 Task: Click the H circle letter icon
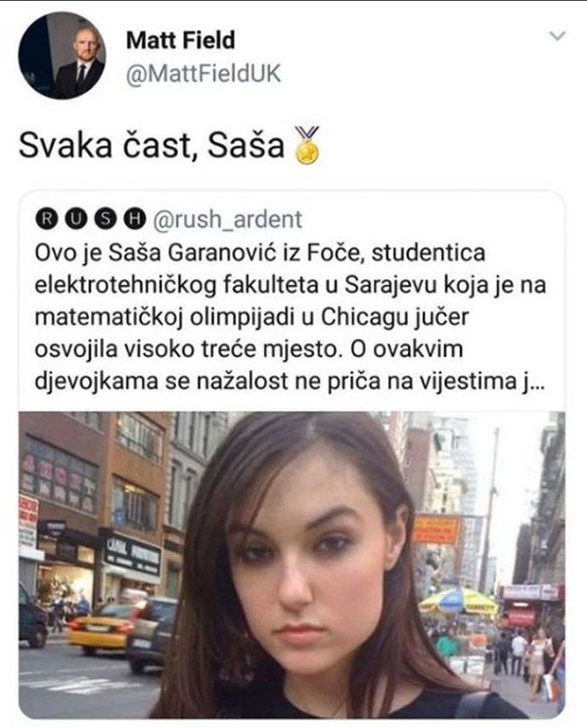pos(135,219)
